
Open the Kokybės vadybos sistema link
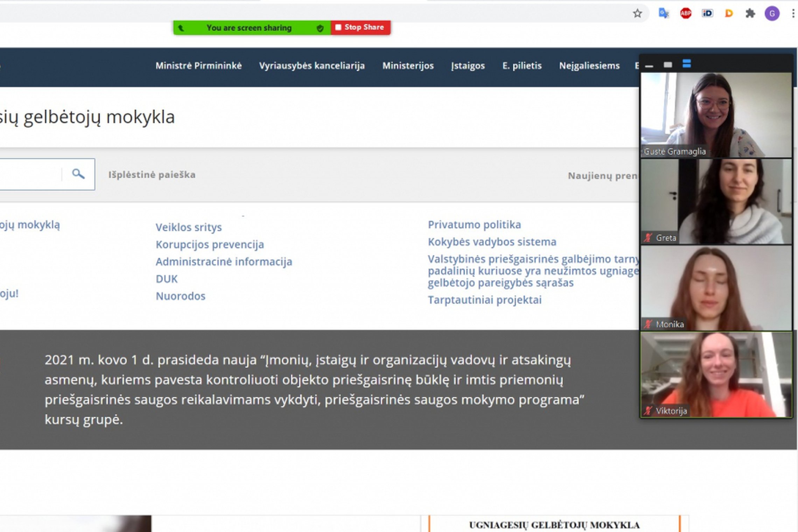click(x=492, y=242)
